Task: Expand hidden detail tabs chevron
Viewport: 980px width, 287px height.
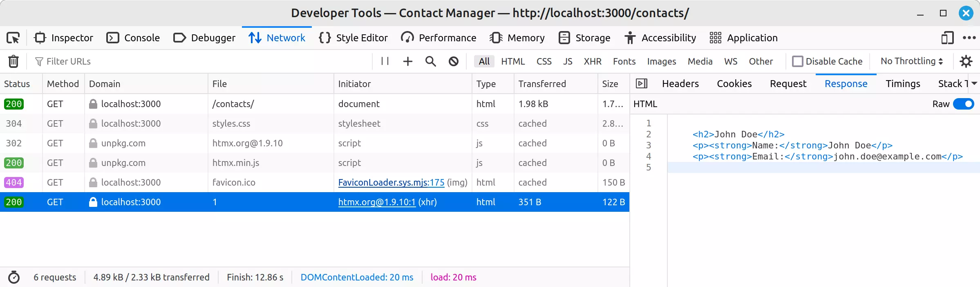Action: (x=974, y=83)
